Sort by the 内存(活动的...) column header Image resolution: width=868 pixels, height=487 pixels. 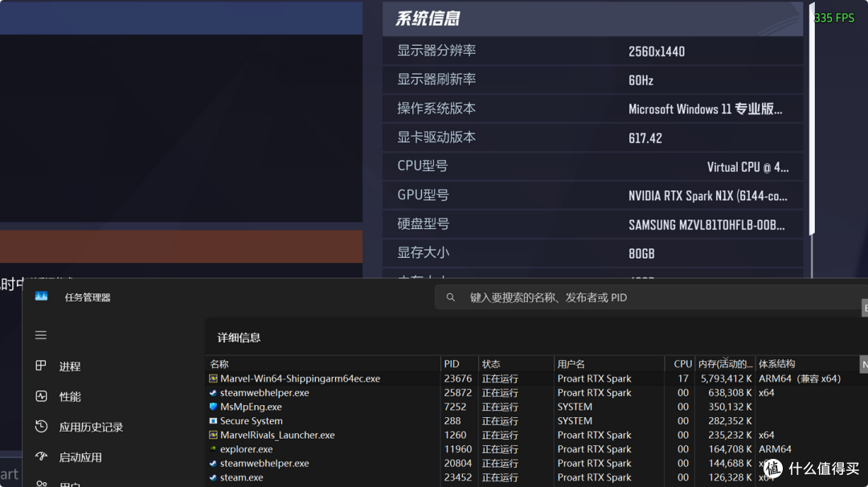725,364
